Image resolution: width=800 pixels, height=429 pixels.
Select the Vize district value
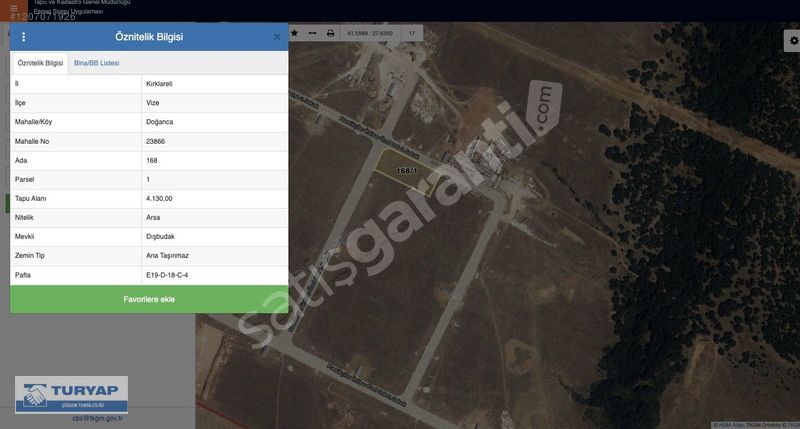tap(153, 103)
